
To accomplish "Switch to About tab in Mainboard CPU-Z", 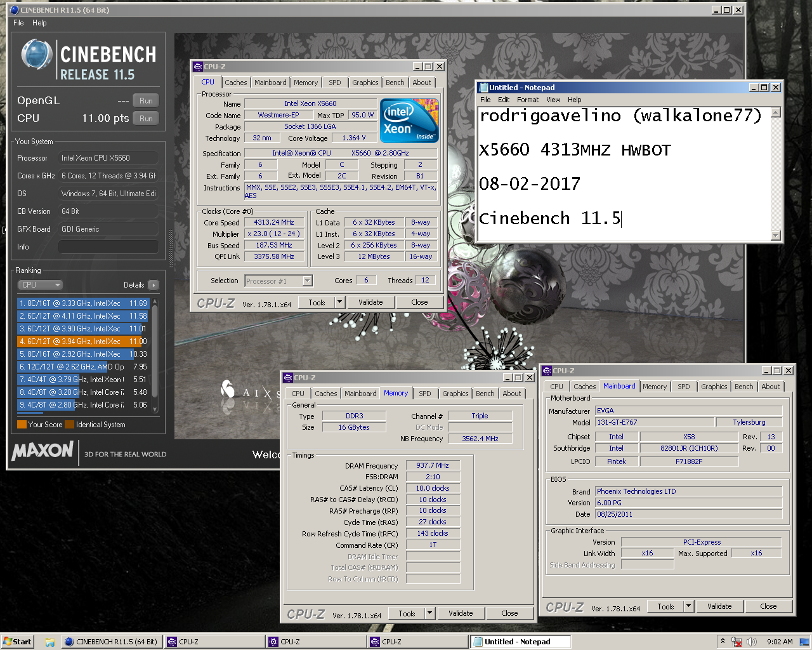I will coord(771,387).
